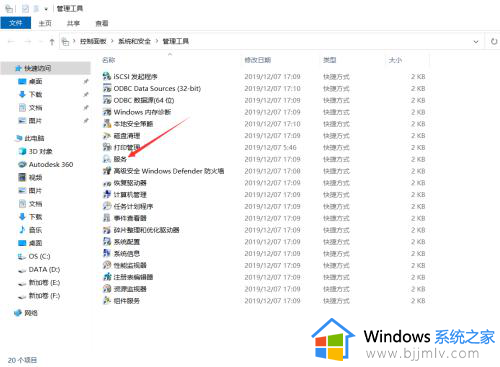Click the Windows 内存诊断 icon
The image size is (500, 367).
point(107,112)
